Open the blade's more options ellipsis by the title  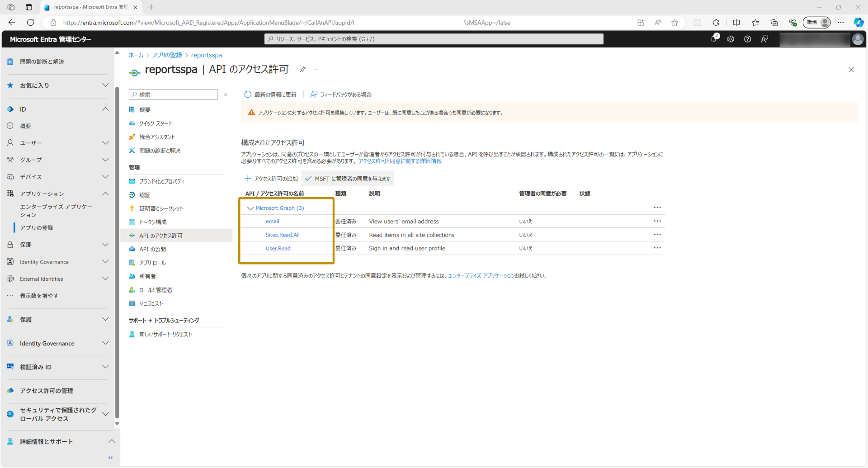pos(316,70)
